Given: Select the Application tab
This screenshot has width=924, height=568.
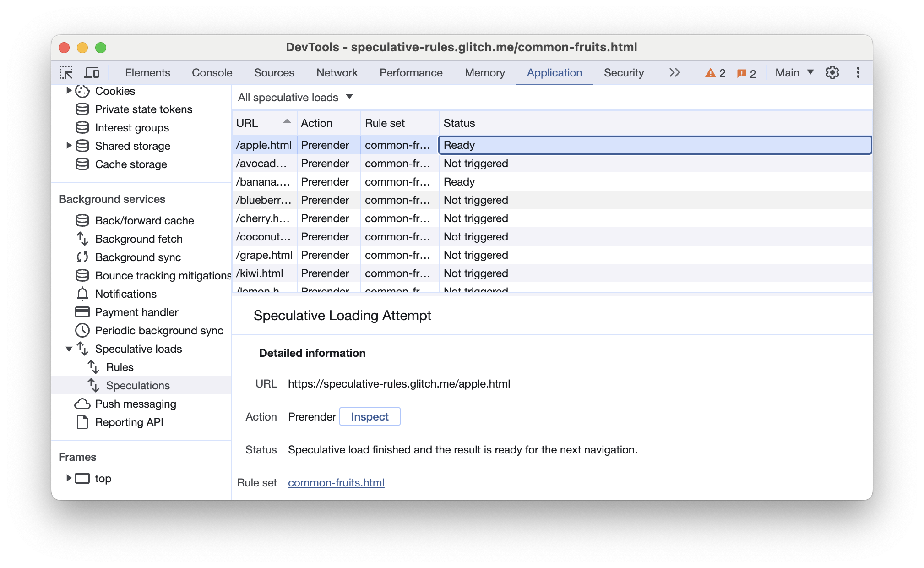Looking at the screenshot, I should 555,73.
